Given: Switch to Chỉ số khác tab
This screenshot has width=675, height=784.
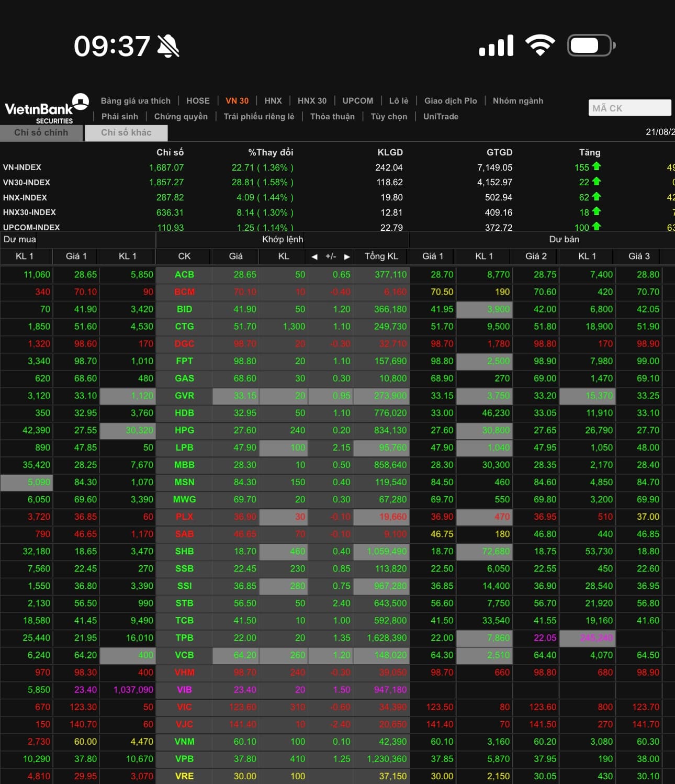Looking at the screenshot, I should click(x=126, y=133).
